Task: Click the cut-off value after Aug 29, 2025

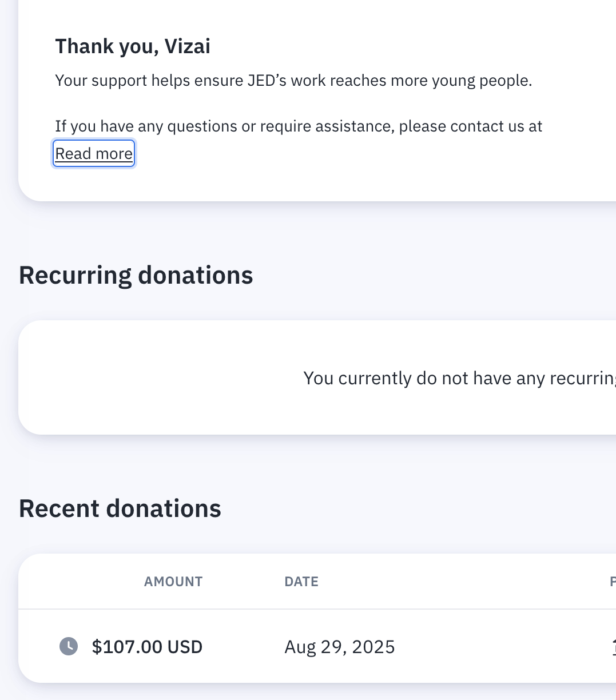Action: pyautogui.click(x=614, y=647)
